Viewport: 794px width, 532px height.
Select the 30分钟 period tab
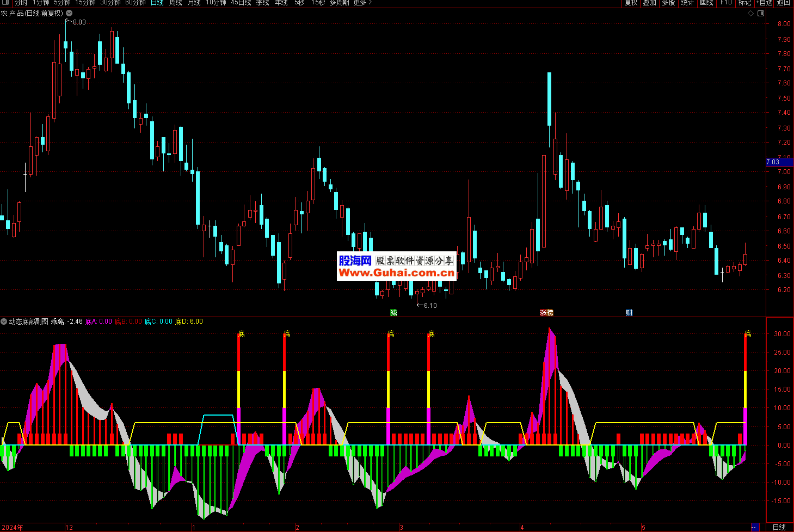(110, 3)
